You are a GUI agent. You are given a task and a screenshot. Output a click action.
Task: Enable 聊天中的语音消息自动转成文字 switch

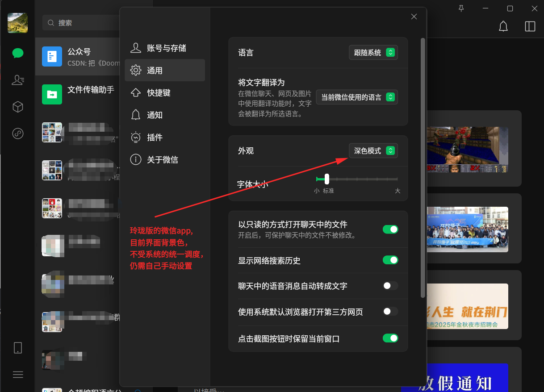coord(390,286)
